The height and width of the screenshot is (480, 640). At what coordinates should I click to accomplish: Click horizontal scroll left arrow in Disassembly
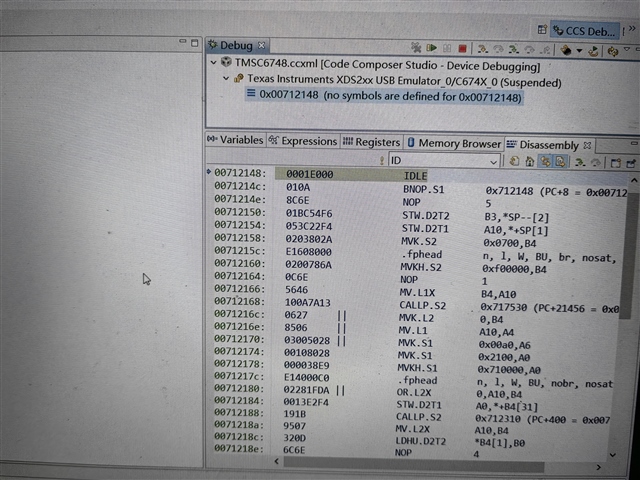click(x=277, y=462)
